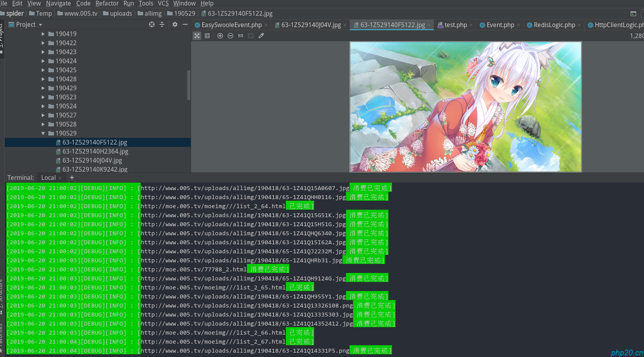Click the www.005.tv breadcrumb folder
Viewport: 644px width, 357px height.
[x=77, y=13]
